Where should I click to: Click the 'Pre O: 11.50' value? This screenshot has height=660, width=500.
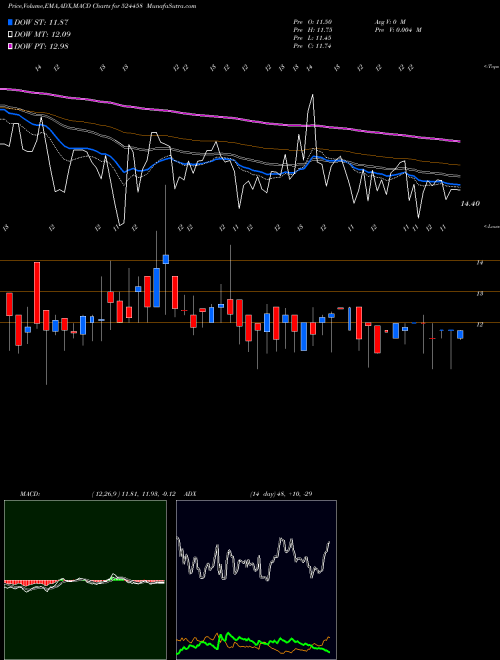(313, 22)
